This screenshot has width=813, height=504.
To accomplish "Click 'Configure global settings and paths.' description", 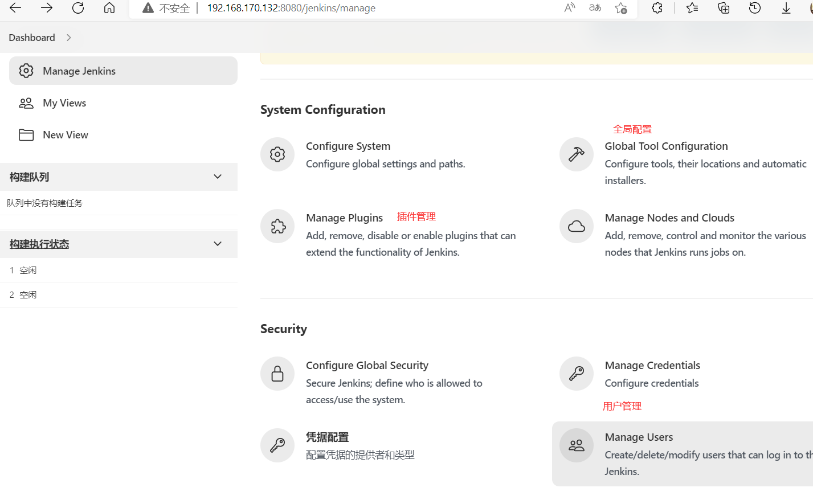I will coord(386,163).
